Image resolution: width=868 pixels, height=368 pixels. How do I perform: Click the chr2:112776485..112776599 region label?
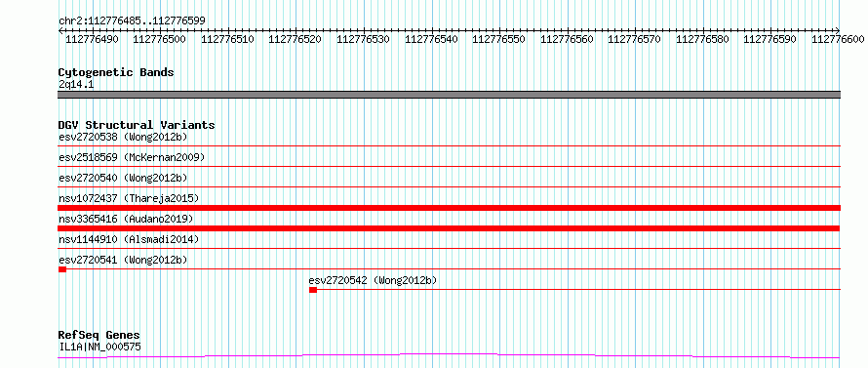132,20
